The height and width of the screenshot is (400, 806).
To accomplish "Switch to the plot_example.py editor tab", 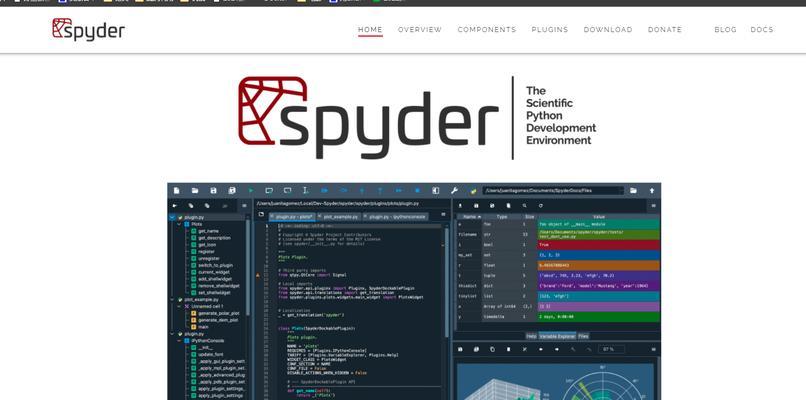I will (x=339, y=216).
